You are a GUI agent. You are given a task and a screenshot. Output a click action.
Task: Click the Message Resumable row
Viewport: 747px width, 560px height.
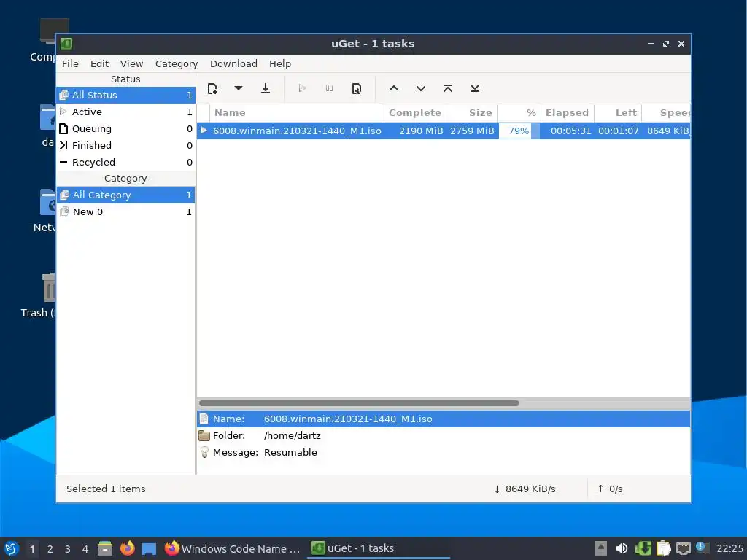444,452
